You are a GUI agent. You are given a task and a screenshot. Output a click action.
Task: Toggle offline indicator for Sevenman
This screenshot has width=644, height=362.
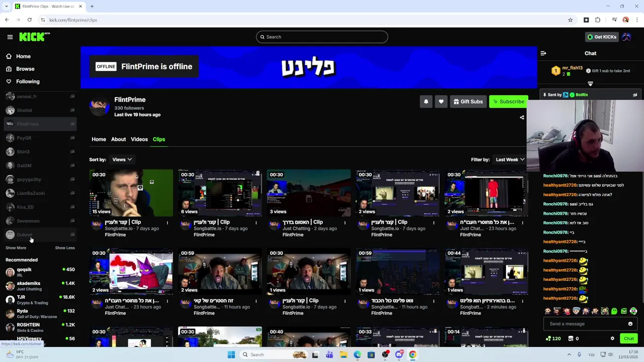(x=72, y=221)
